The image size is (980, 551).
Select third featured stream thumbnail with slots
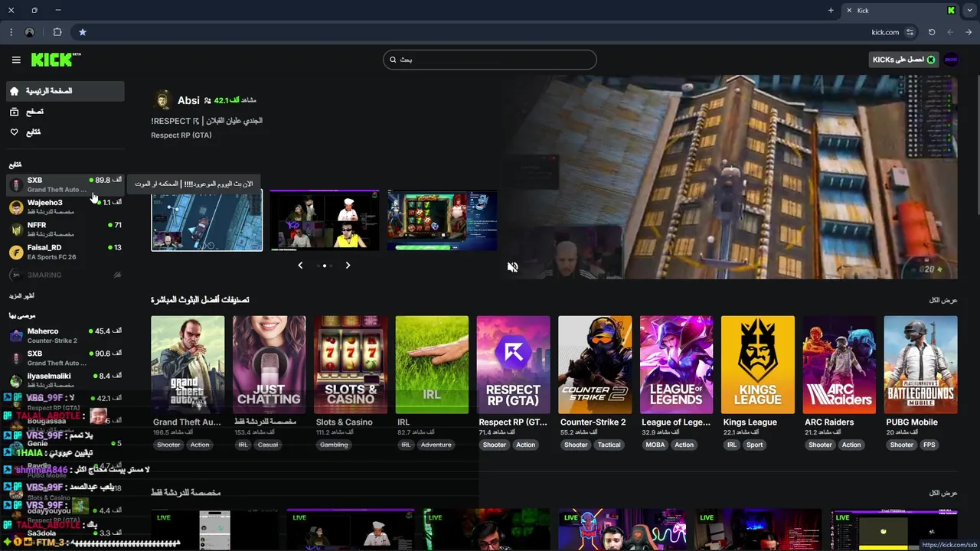point(442,220)
